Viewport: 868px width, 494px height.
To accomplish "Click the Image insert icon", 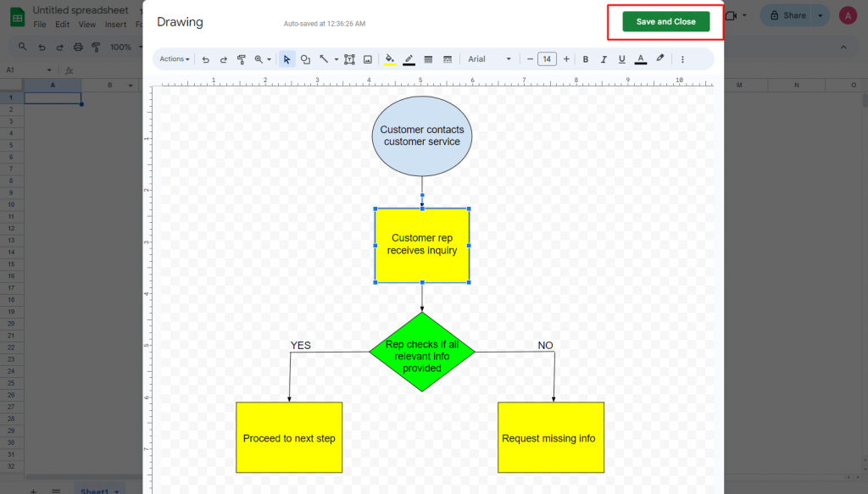I will (x=368, y=59).
